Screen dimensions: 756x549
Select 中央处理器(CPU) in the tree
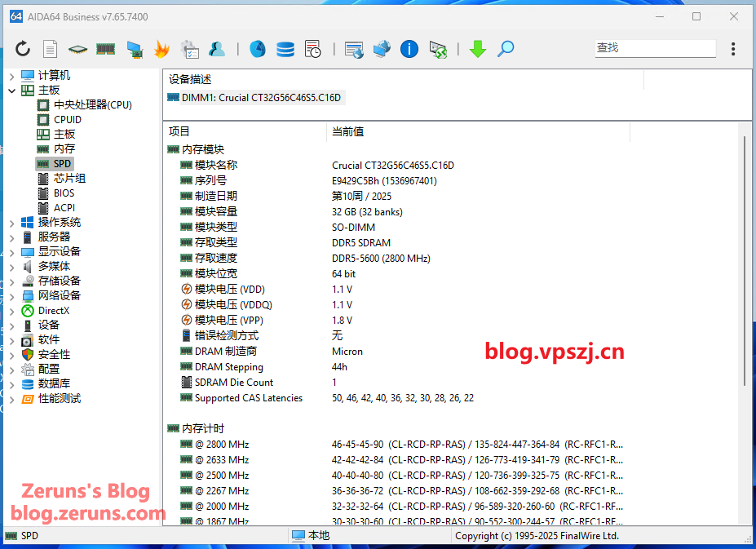(x=92, y=104)
